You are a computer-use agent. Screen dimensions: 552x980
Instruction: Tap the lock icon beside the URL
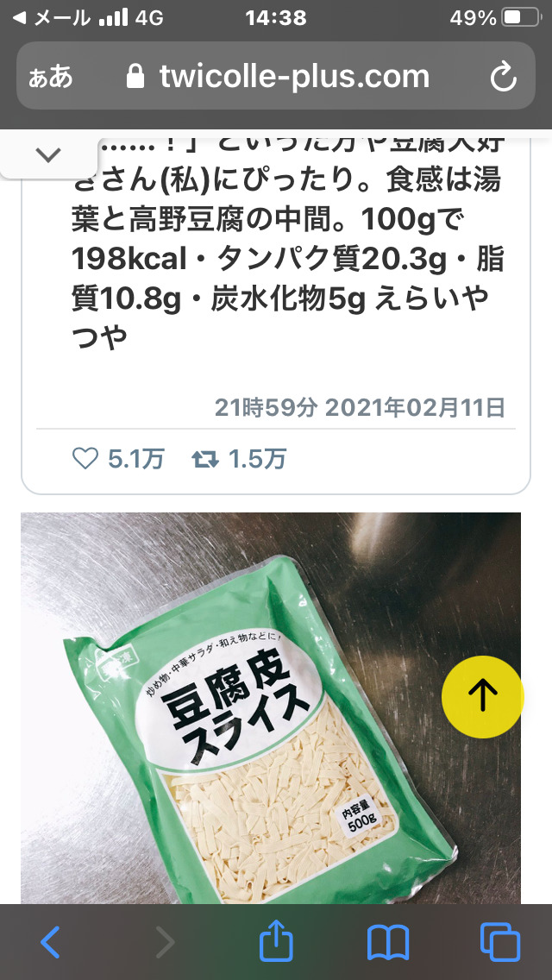click(x=135, y=78)
